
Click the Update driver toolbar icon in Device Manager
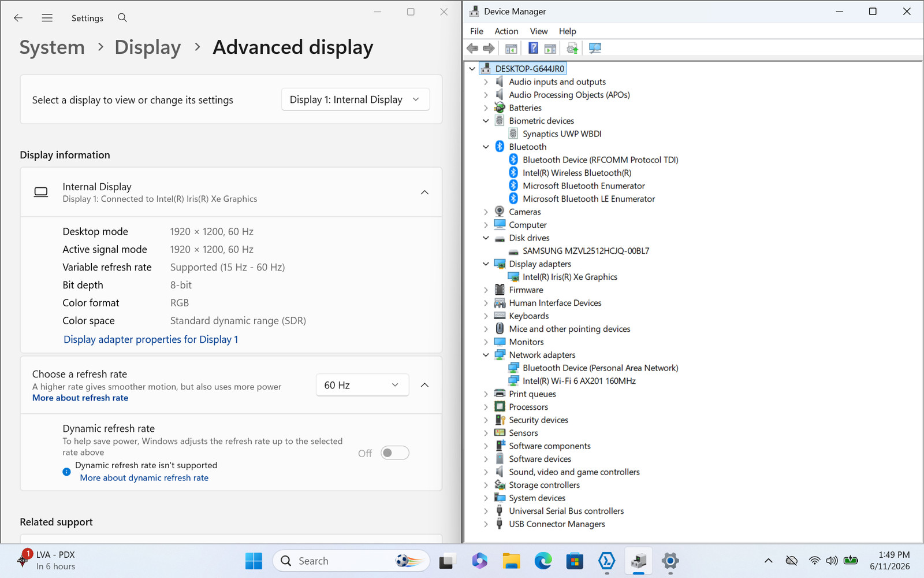click(572, 49)
